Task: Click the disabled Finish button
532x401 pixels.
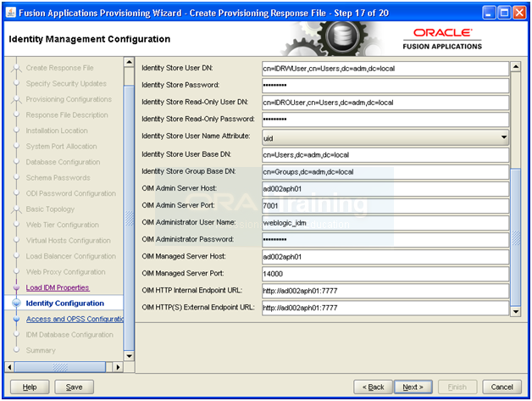Action: (457, 387)
